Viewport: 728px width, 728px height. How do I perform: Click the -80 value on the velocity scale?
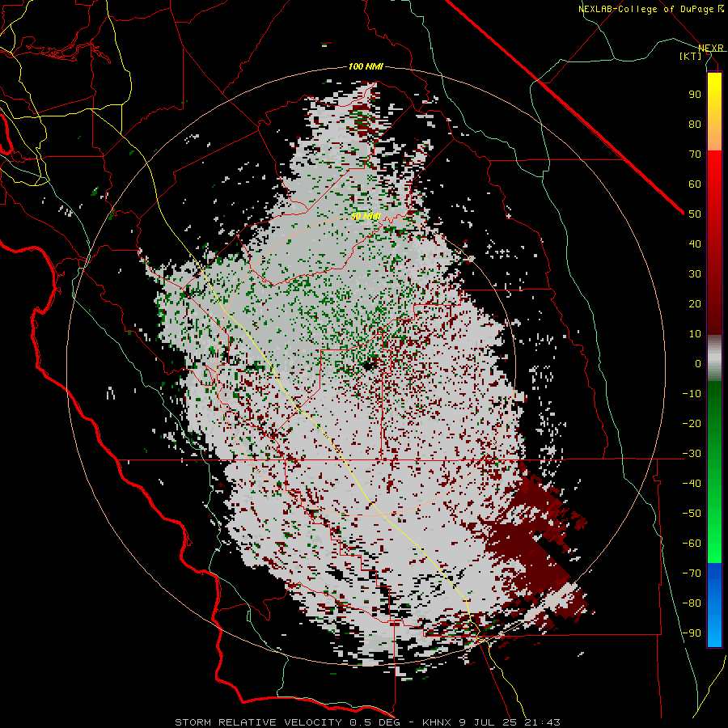[692, 603]
